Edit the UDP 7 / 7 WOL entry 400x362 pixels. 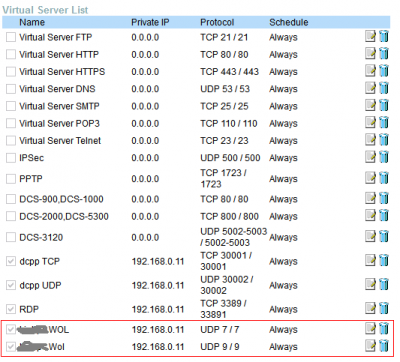coord(370,329)
